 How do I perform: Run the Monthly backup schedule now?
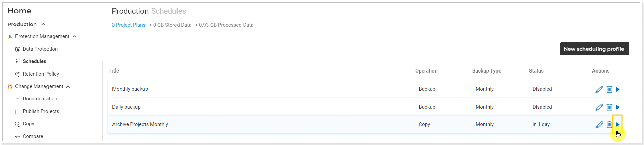[x=618, y=89]
